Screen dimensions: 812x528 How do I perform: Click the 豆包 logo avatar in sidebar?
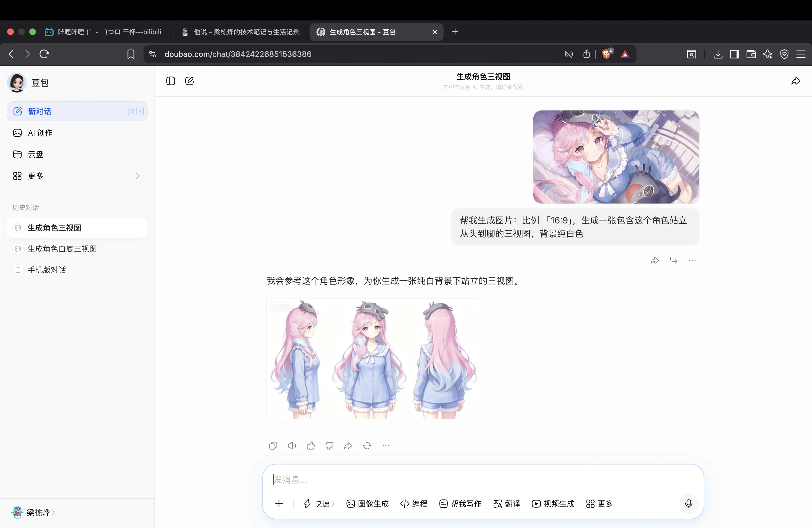point(17,83)
